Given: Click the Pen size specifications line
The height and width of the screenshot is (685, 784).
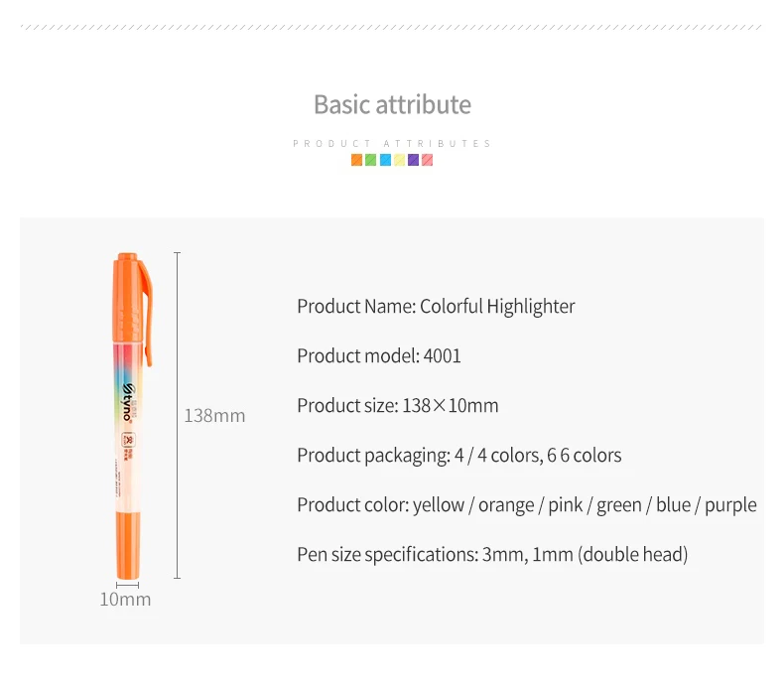Looking at the screenshot, I should point(492,555).
